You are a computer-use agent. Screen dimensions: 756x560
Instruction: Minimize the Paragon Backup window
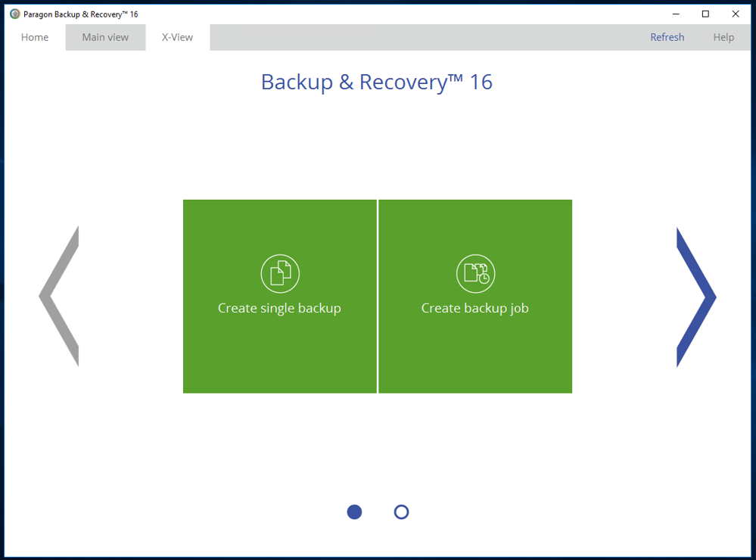676,14
